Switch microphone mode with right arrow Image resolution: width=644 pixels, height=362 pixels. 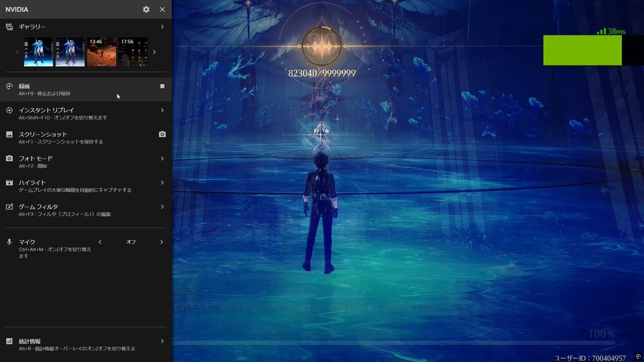162,242
